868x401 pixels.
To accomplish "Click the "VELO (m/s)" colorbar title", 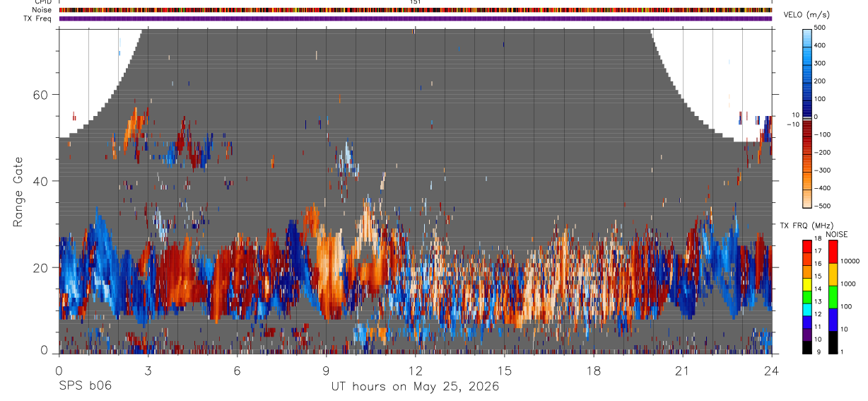I will point(806,16).
